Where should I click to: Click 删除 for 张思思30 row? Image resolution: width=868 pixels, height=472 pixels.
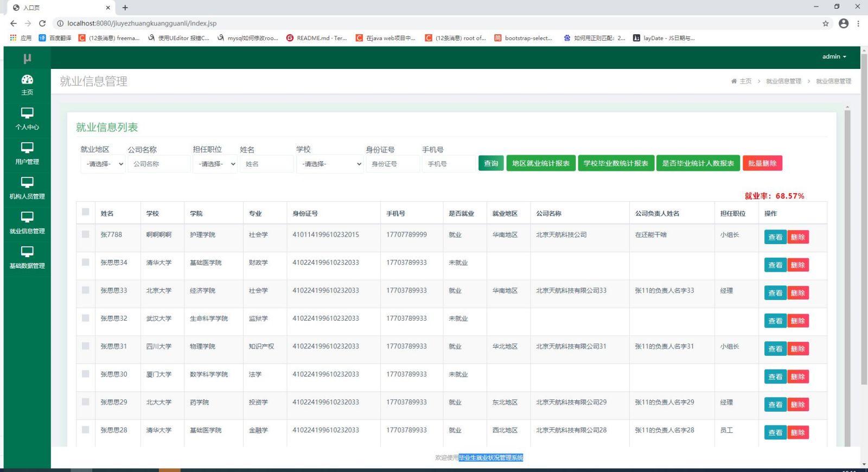[x=798, y=377]
